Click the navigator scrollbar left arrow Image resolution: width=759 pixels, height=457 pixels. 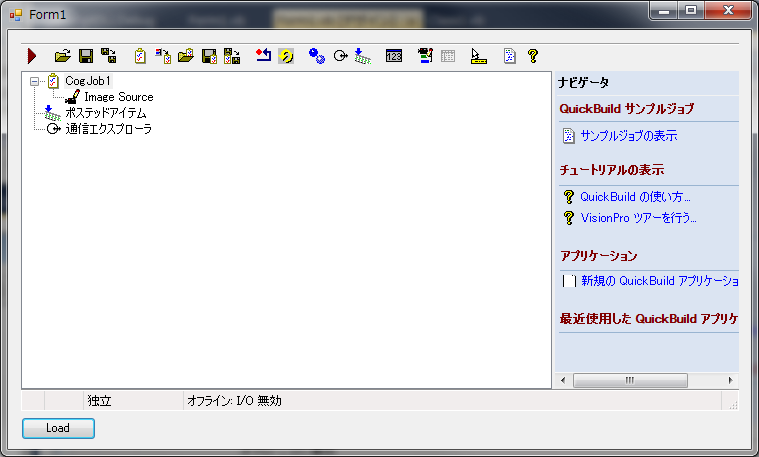[563, 381]
